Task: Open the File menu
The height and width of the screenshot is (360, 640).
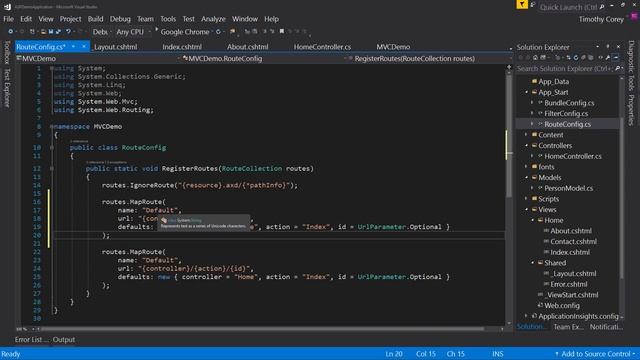Action: coord(9,19)
